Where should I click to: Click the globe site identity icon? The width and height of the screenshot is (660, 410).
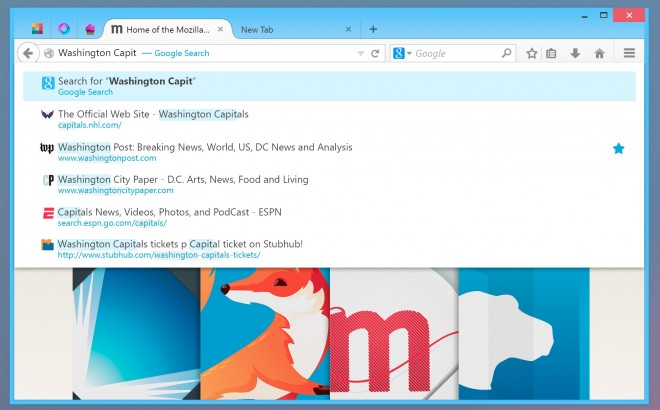tap(49, 53)
